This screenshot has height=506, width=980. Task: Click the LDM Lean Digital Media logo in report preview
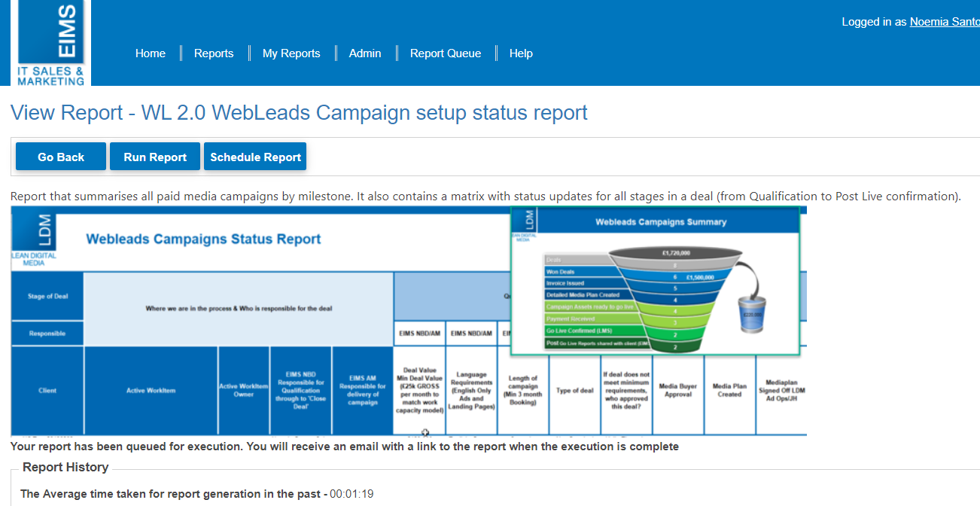(34, 239)
